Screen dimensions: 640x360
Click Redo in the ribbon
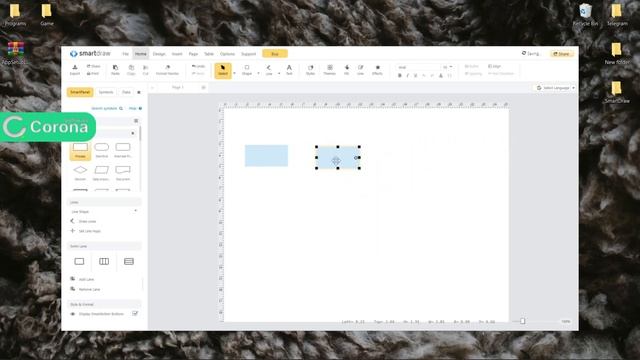[x=198, y=73]
